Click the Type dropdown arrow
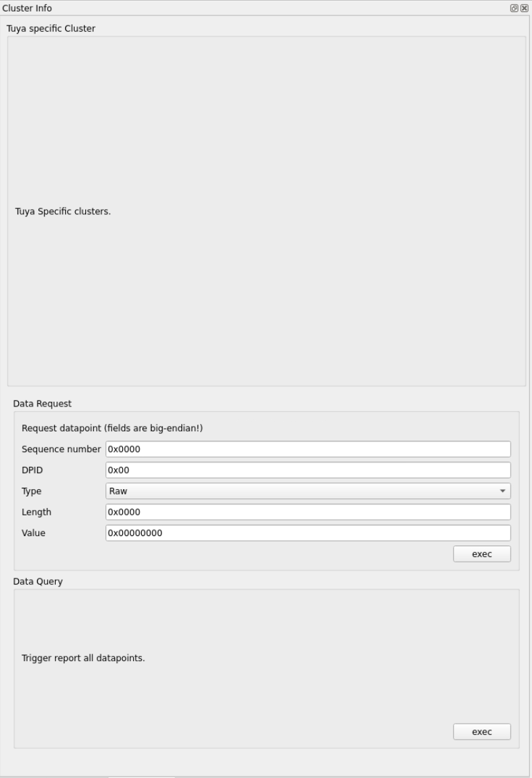The height and width of the screenshot is (778, 532). click(502, 490)
